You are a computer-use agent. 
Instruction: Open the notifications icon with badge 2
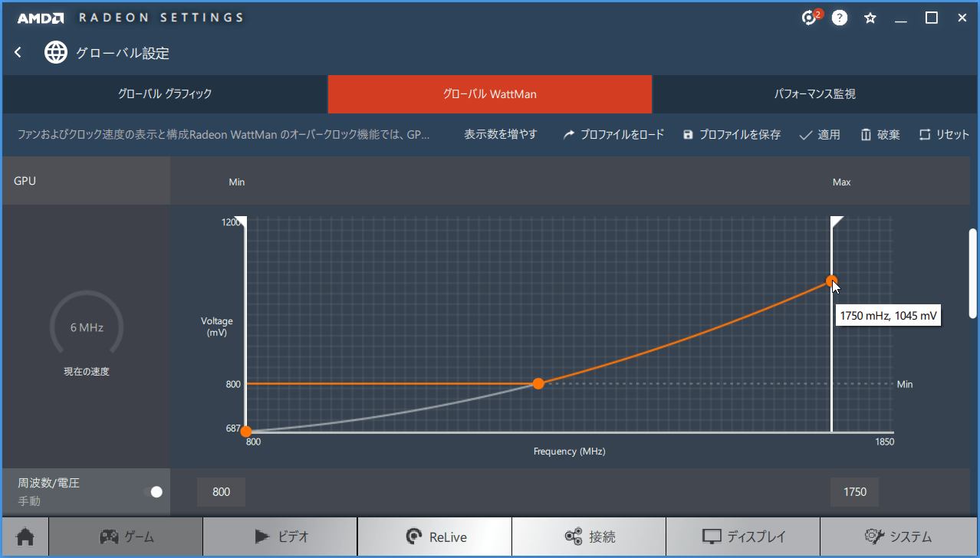coord(810,18)
